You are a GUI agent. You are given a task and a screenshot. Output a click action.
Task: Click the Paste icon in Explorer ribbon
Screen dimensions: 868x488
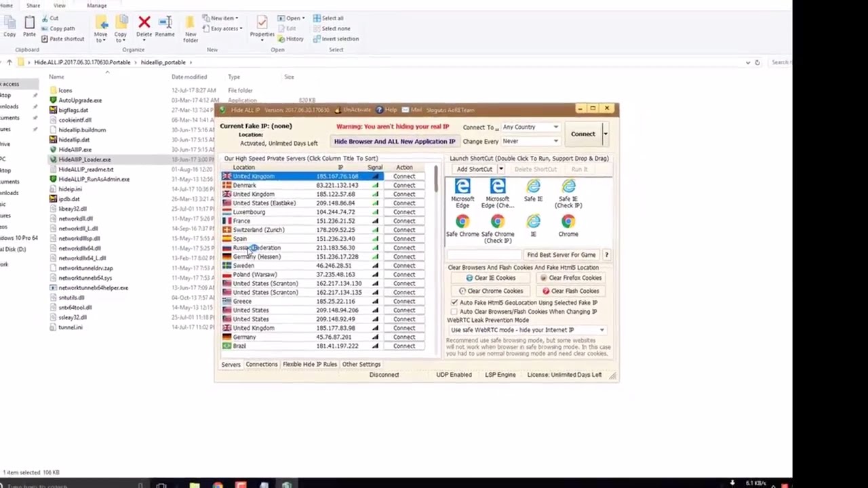[29, 26]
